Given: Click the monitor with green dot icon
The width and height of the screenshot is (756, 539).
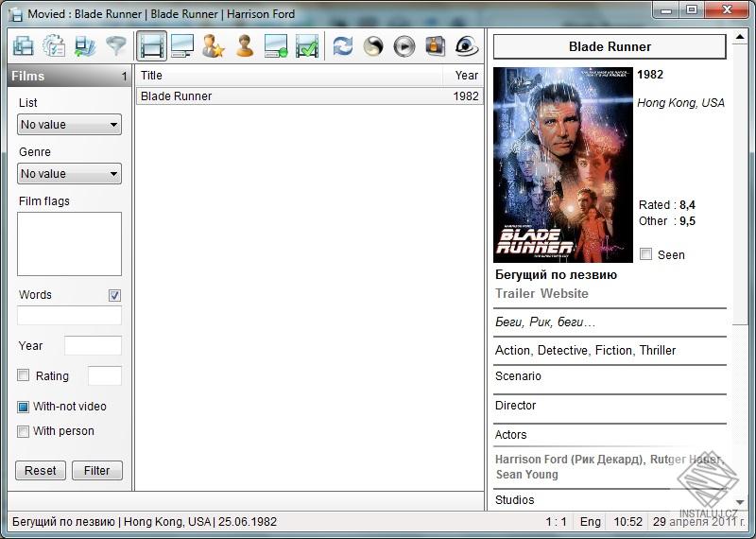Looking at the screenshot, I should [276, 46].
